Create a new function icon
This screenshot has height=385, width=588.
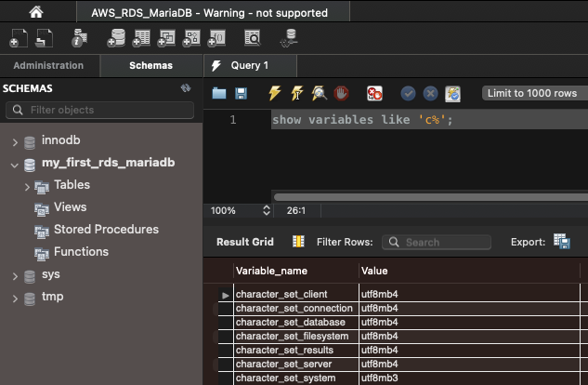point(216,38)
